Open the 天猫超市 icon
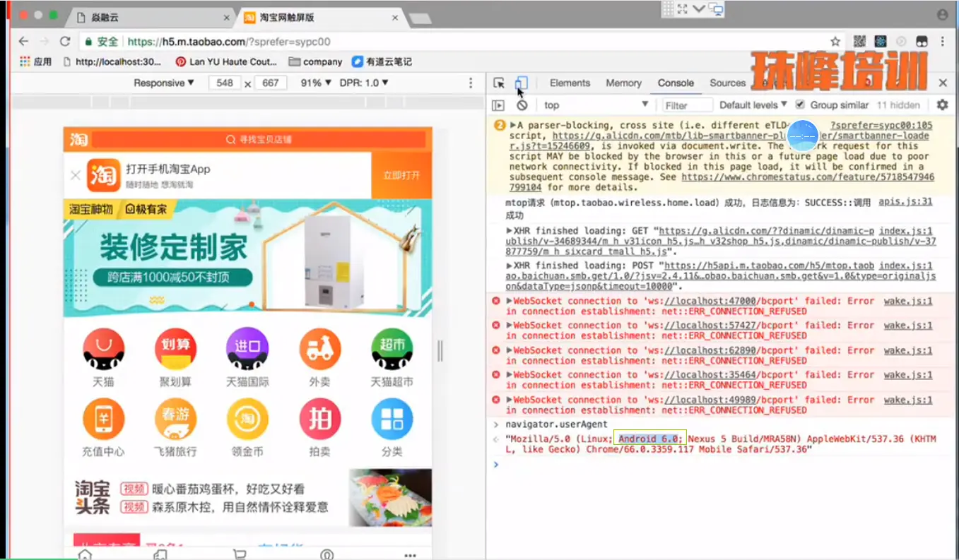Screen dimensions: 959x560 tap(392, 350)
